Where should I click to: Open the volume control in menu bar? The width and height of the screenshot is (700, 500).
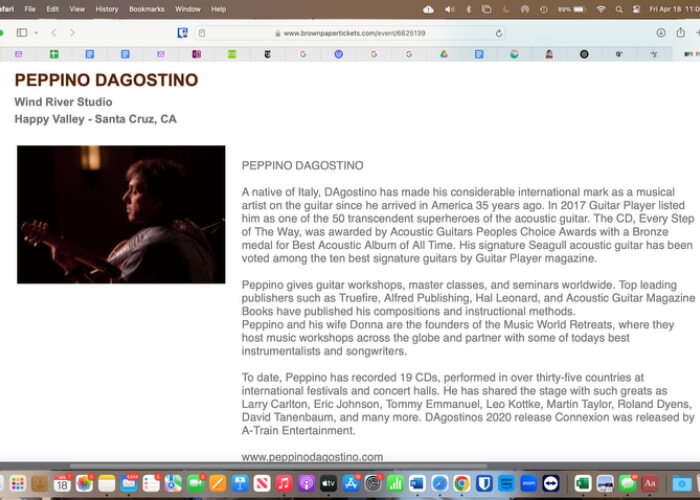pos(449,9)
